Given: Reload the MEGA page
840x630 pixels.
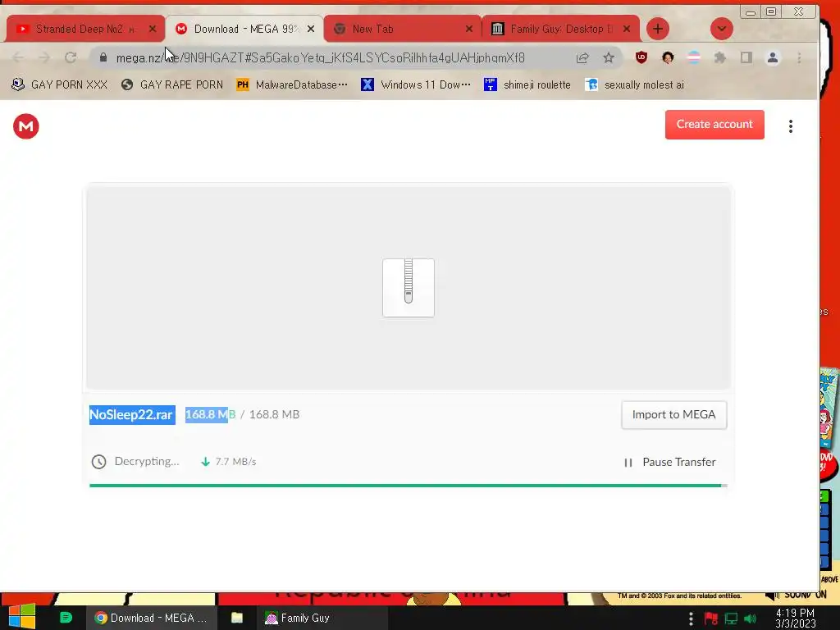Looking at the screenshot, I should pyautogui.click(x=71, y=58).
